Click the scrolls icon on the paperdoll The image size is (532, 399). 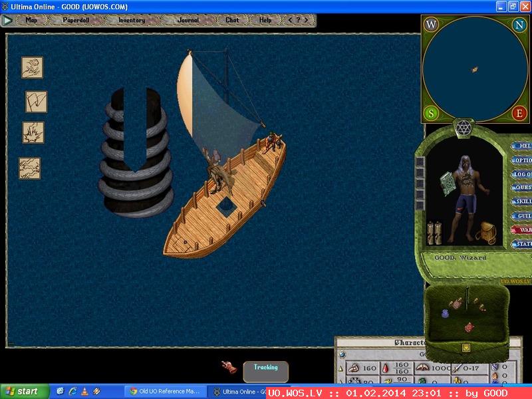point(434,232)
